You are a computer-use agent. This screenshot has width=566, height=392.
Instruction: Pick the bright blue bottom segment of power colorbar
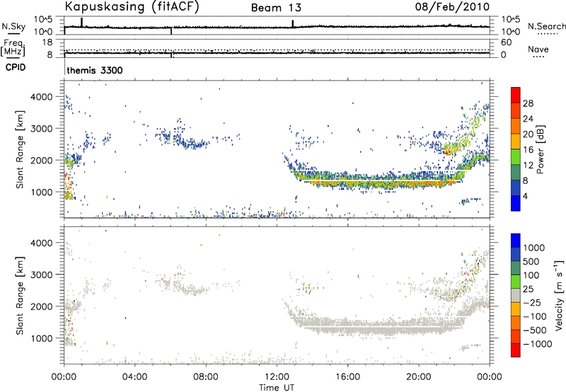pyautogui.click(x=516, y=203)
